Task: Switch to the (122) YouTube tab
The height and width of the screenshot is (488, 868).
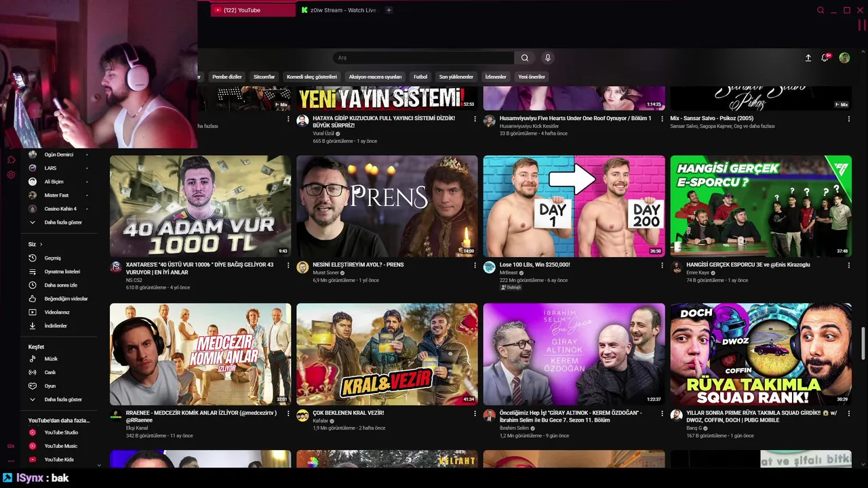Action: click(253, 10)
